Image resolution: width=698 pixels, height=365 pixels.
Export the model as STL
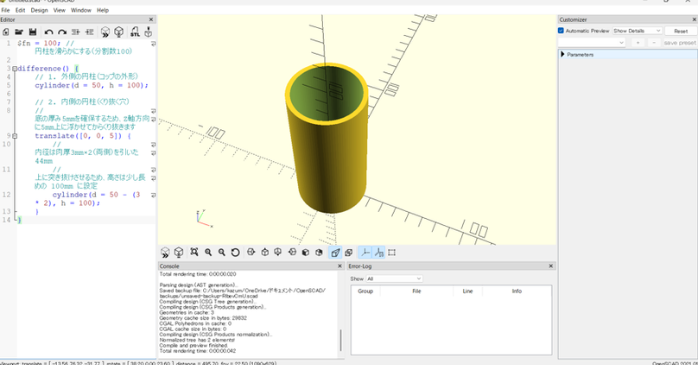pos(135,32)
